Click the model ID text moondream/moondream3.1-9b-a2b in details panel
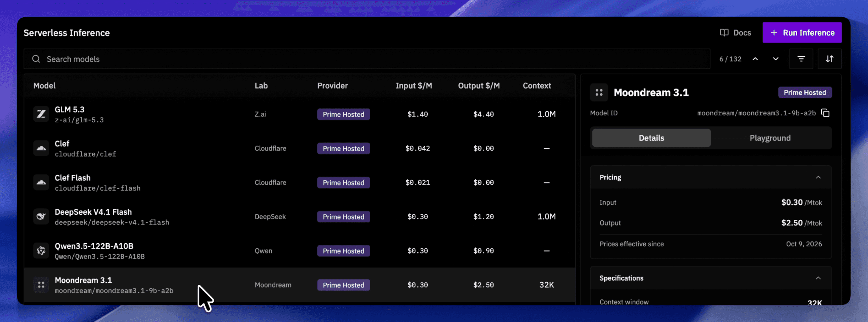 pos(756,113)
